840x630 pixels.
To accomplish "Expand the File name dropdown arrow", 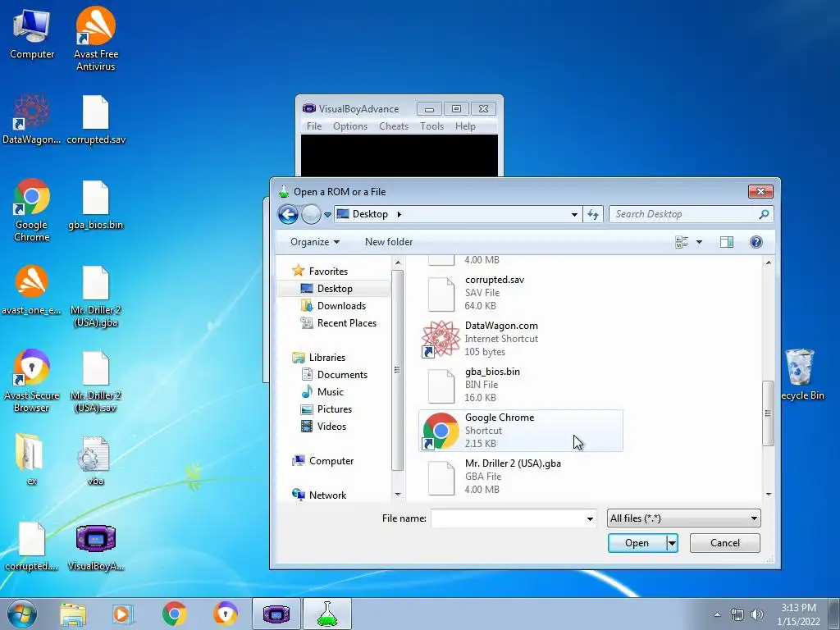I will pyautogui.click(x=590, y=518).
